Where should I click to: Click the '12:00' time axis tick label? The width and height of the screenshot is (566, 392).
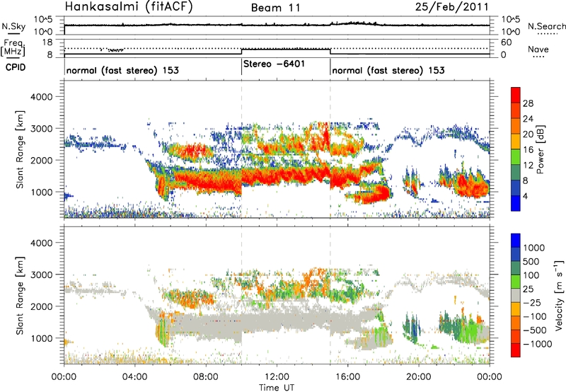pyautogui.click(x=277, y=377)
